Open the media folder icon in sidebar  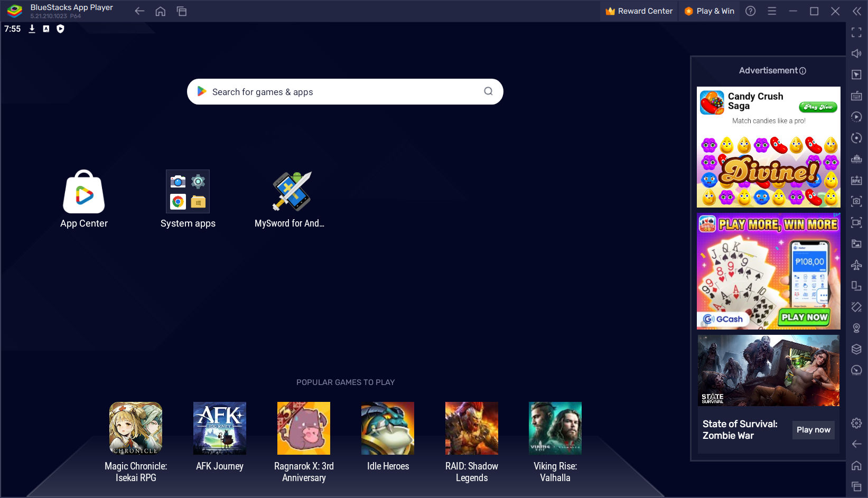(x=856, y=243)
